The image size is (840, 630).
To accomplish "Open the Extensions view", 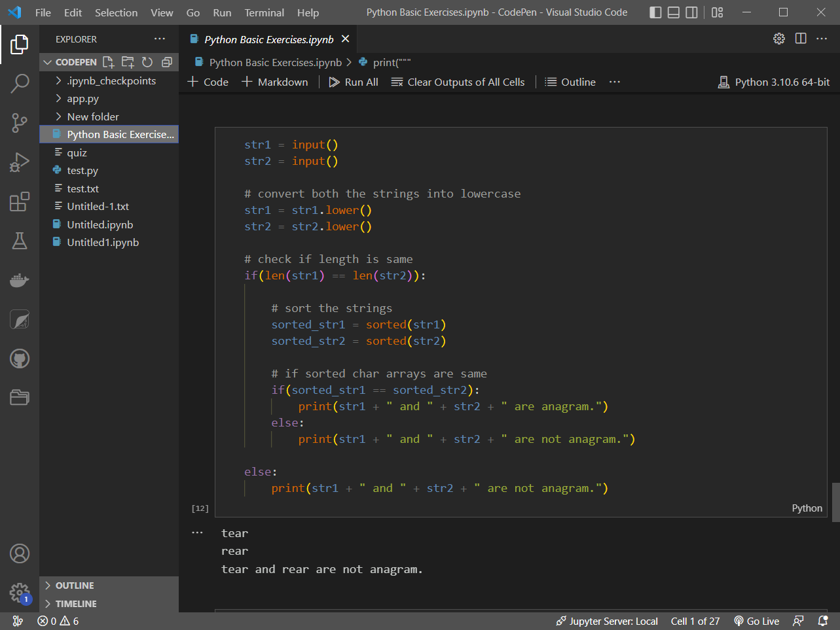I will 20,201.
